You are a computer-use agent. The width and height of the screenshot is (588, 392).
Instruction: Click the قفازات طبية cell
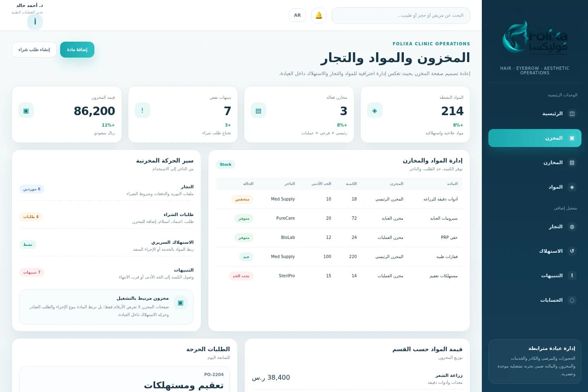tap(447, 257)
